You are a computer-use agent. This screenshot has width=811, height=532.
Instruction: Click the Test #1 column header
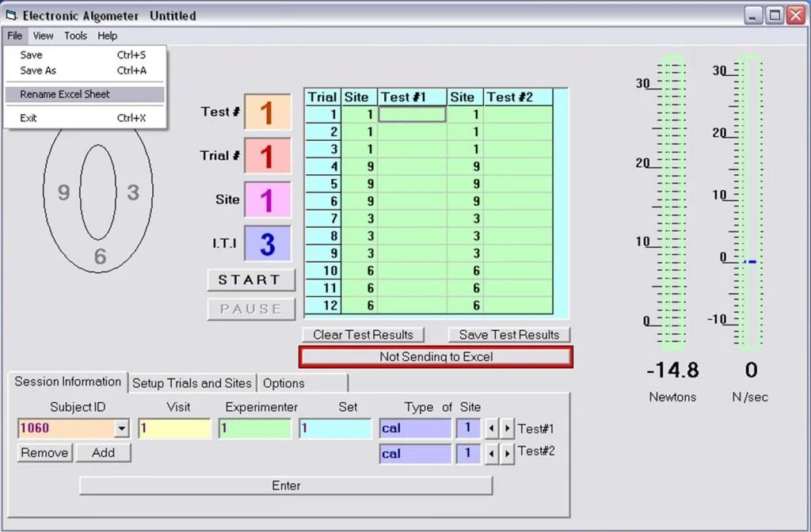coord(412,97)
